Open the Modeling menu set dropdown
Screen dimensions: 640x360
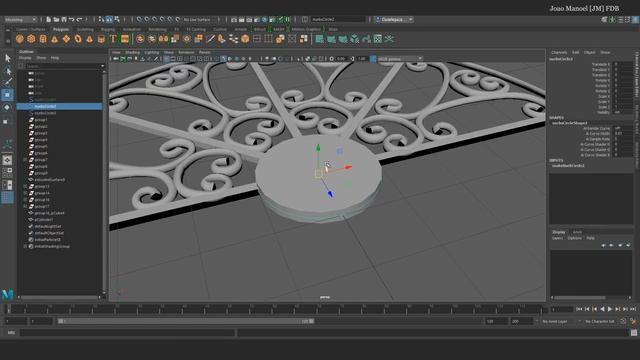(20, 20)
